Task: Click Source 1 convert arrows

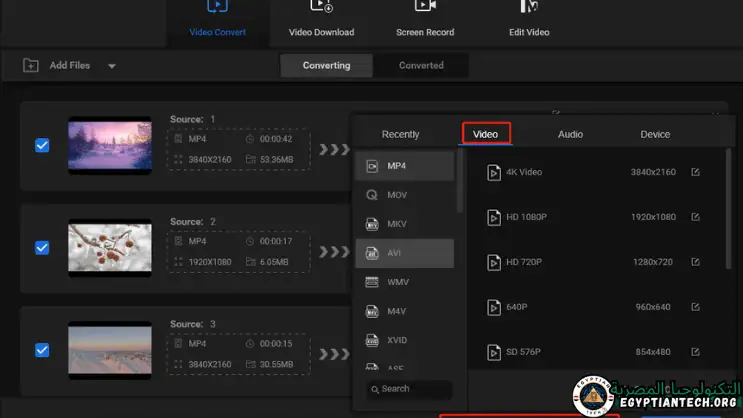Action: click(x=334, y=150)
